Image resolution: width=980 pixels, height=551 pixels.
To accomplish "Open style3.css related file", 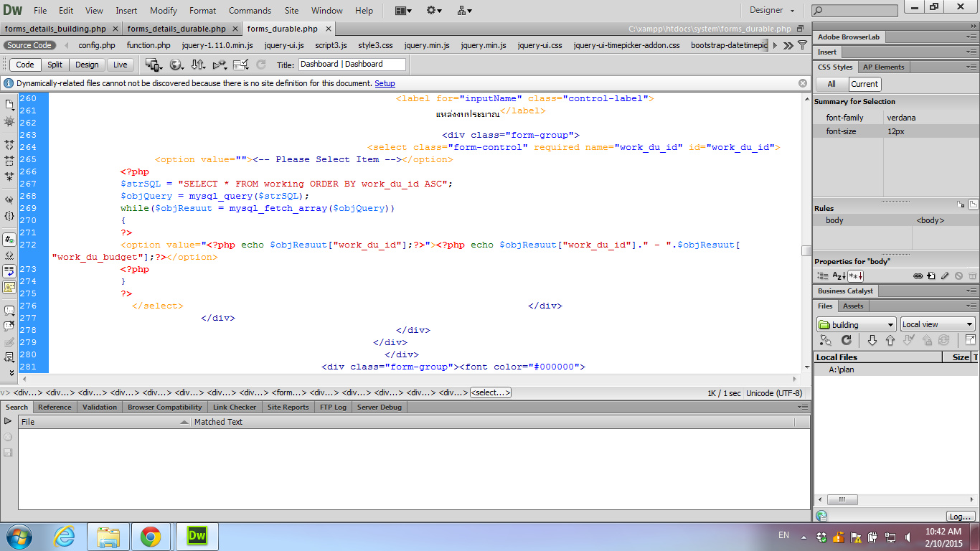I will point(375,45).
